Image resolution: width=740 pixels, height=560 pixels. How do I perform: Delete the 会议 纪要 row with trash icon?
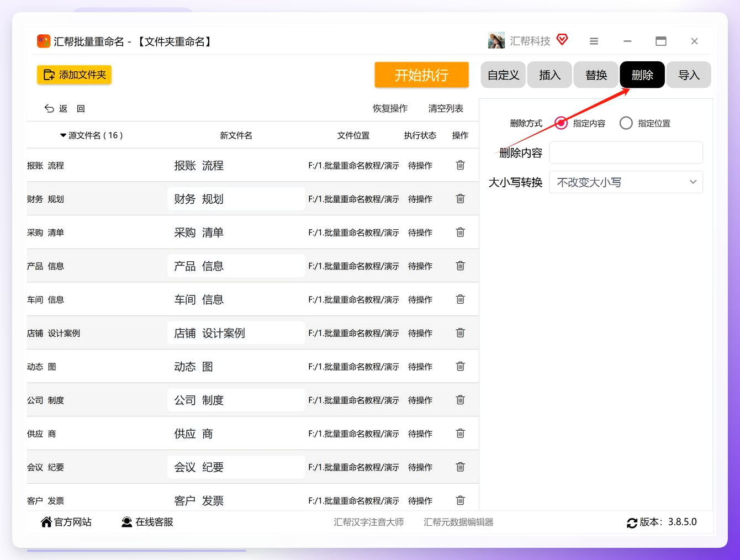pyautogui.click(x=460, y=467)
